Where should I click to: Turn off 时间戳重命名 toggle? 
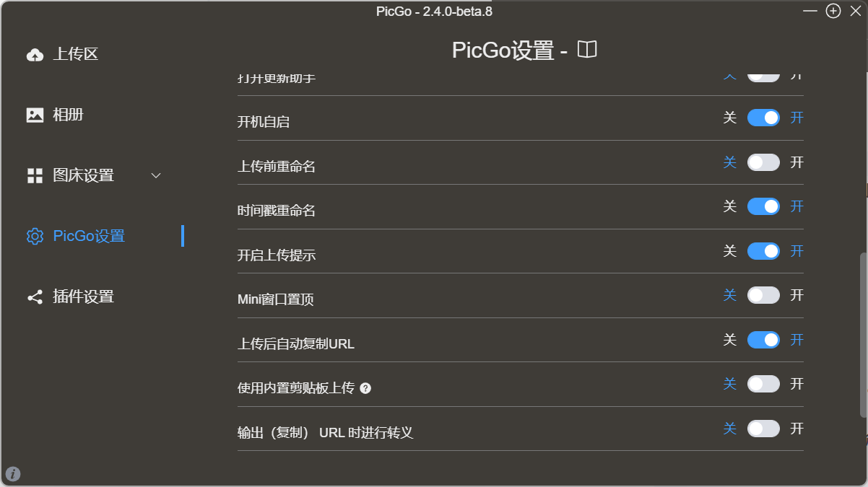point(763,206)
